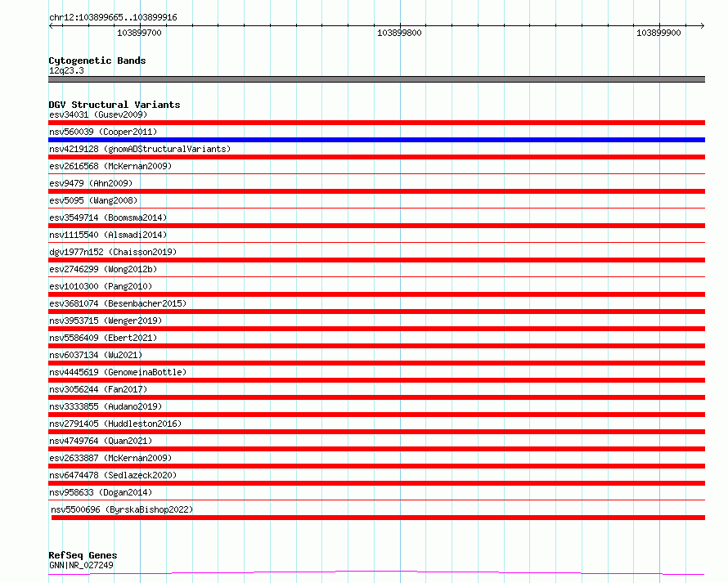Open esv2633887 (McKernan2009)
Viewport: 728px width, 583px height.
(x=110, y=458)
